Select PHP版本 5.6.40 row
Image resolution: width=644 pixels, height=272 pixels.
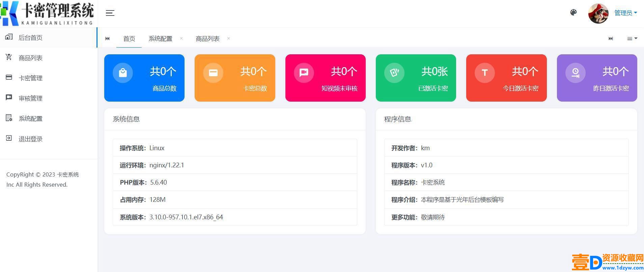[x=235, y=182]
